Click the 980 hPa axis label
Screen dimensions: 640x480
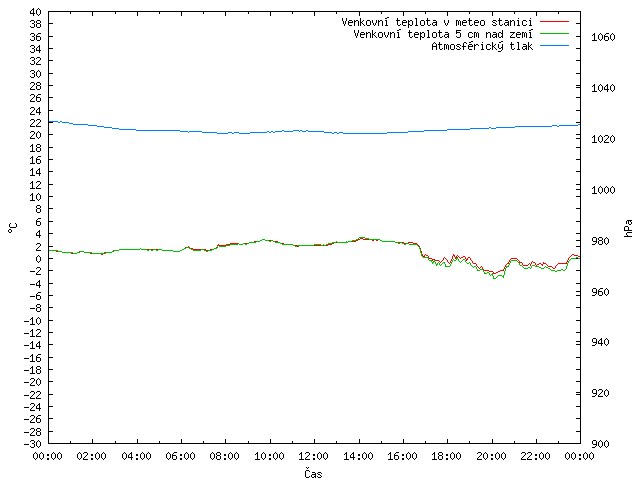(600, 241)
